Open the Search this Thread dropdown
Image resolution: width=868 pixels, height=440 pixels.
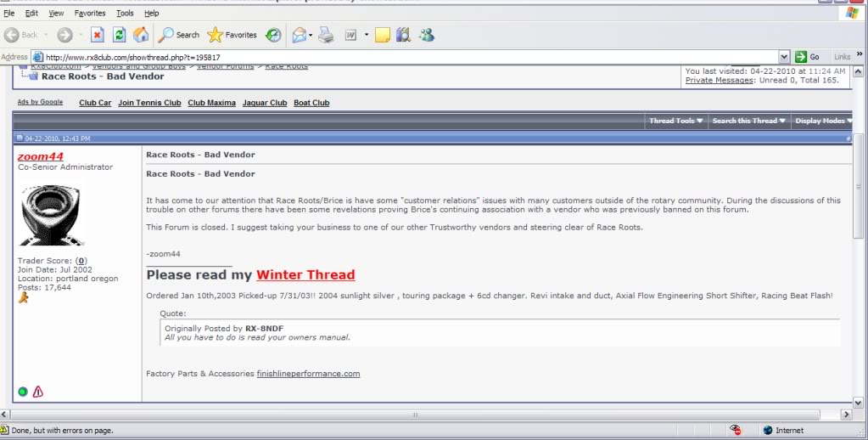tap(748, 121)
